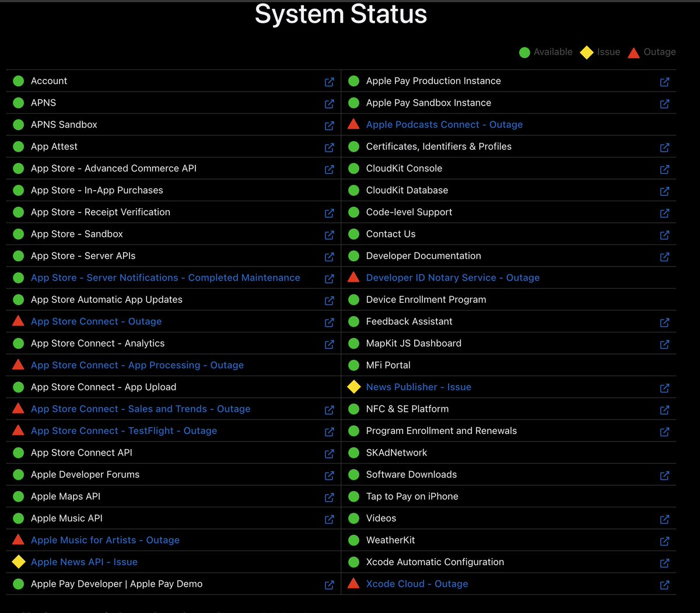Screen dimensions: 700x613
Task: Open external link icon for Account row
Action: [329, 82]
